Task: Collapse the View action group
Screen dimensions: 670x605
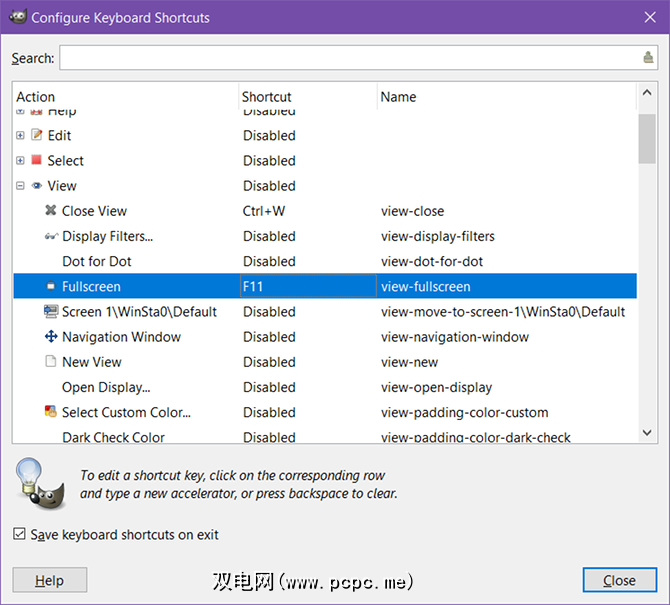Action: pyautogui.click(x=20, y=186)
